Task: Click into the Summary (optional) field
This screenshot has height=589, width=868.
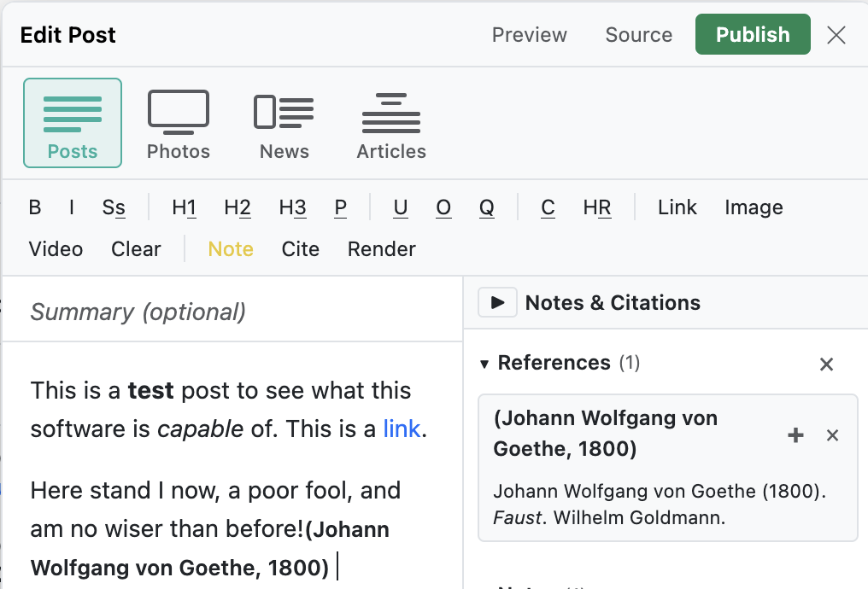Action: [232, 312]
